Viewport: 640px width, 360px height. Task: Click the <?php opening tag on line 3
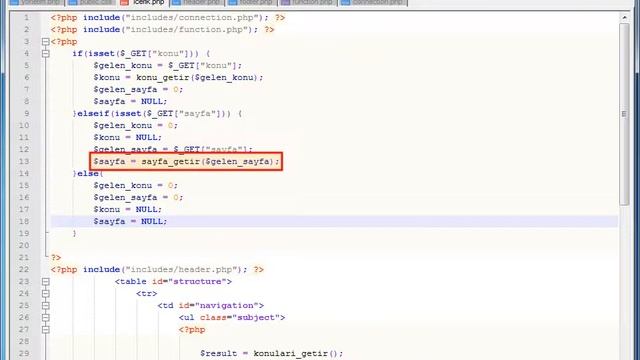click(64, 42)
